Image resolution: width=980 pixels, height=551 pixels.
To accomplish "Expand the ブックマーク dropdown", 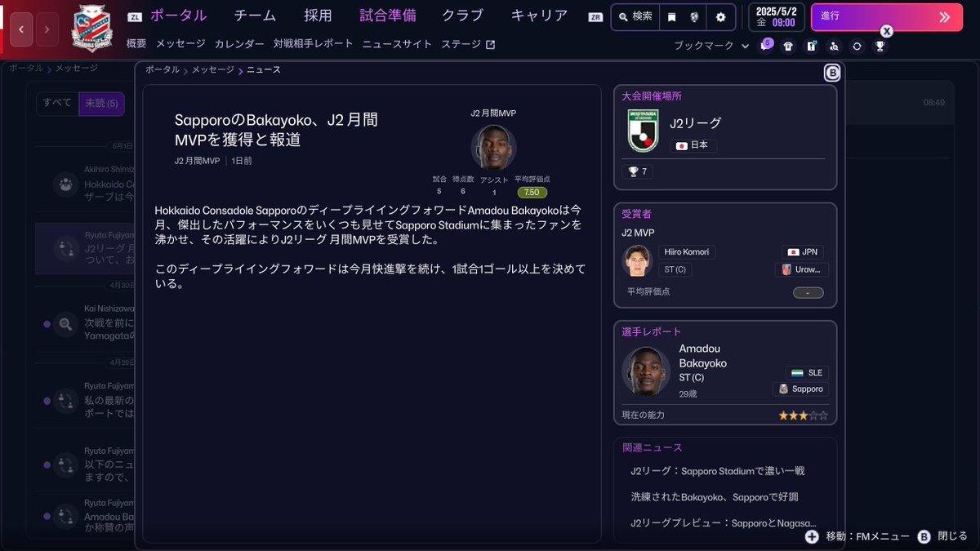I will click(x=711, y=46).
